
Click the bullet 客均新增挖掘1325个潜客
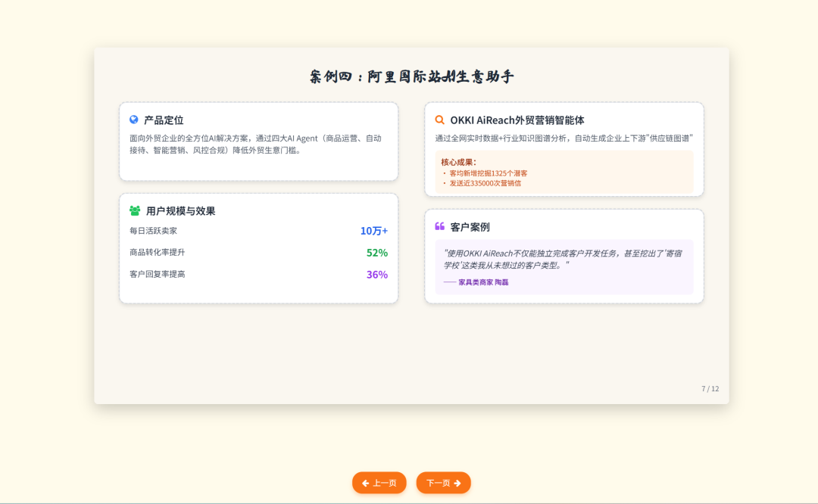(x=489, y=173)
